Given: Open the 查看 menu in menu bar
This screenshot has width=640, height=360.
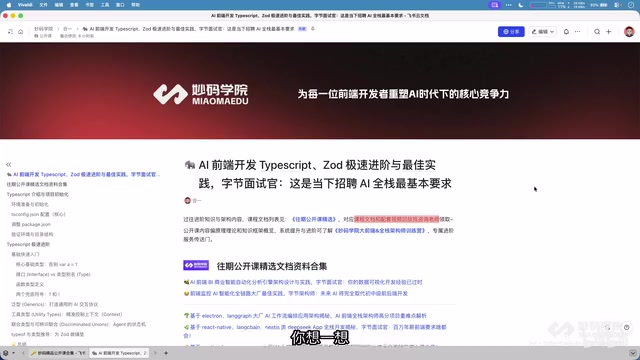Looking at the screenshot, I should (74, 5).
